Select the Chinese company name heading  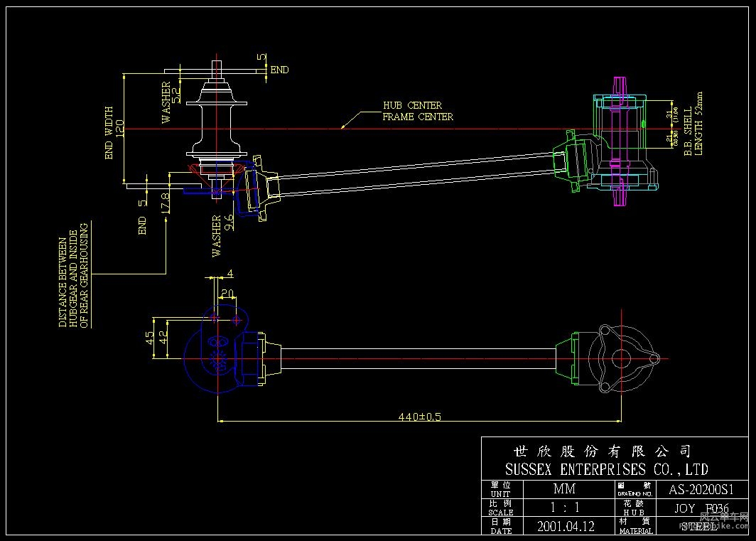tap(600, 451)
